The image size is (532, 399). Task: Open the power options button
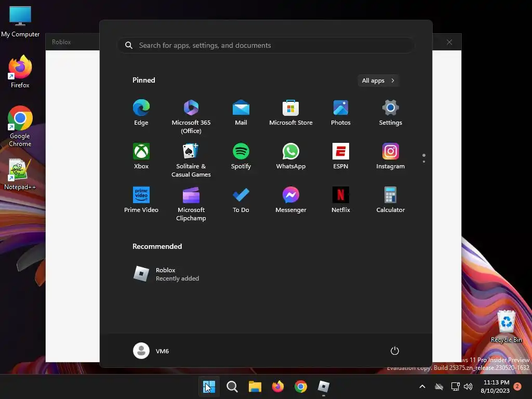point(395,351)
